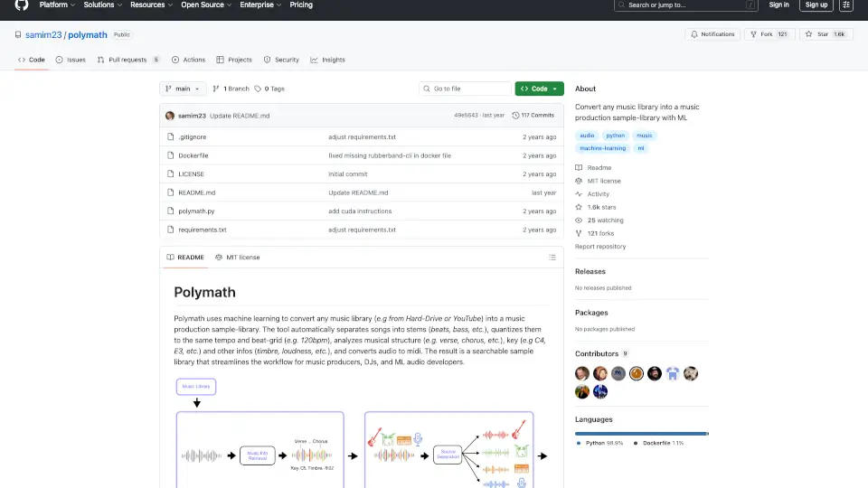Image resolution: width=868 pixels, height=488 pixels.
Task: Click the file icon beside polymath.py
Action: 171,211
